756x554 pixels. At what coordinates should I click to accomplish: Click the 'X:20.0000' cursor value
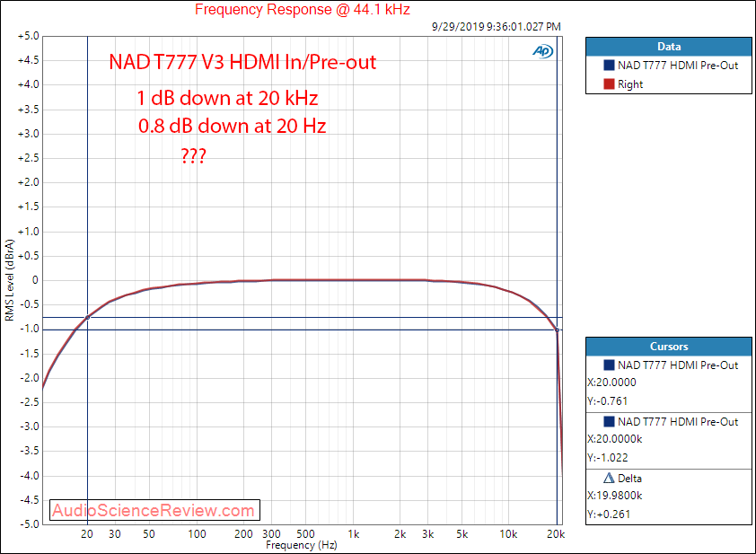click(x=611, y=383)
